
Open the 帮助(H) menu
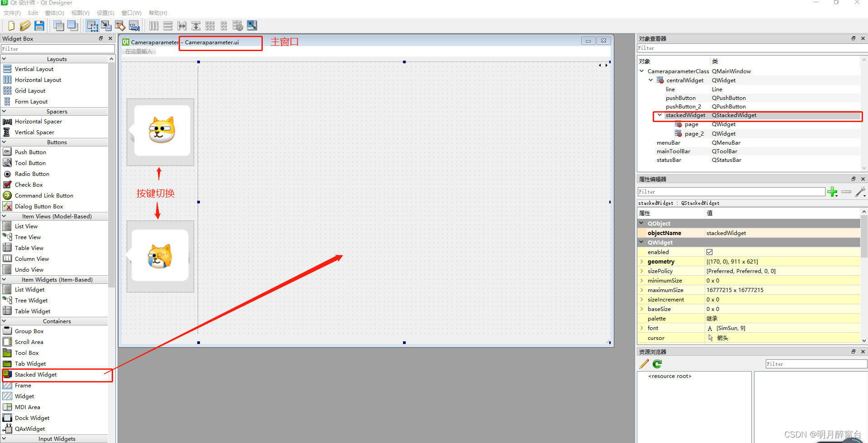click(158, 13)
